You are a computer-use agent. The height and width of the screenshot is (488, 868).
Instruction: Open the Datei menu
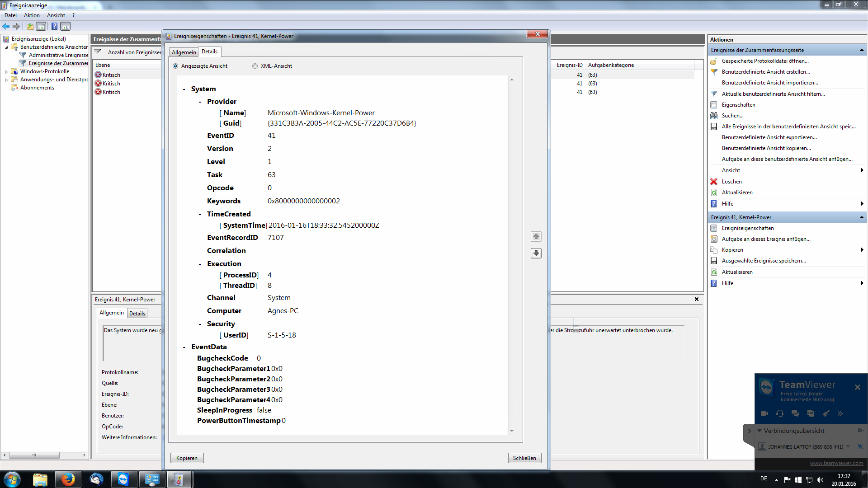click(10, 15)
